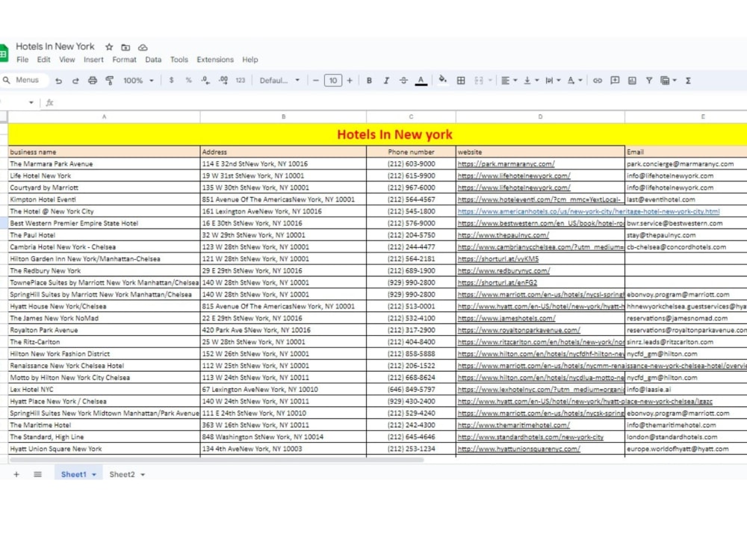Image resolution: width=747 pixels, height=560 pixels.
Task: Open the Extensions menu
Action: coord(214,60)
